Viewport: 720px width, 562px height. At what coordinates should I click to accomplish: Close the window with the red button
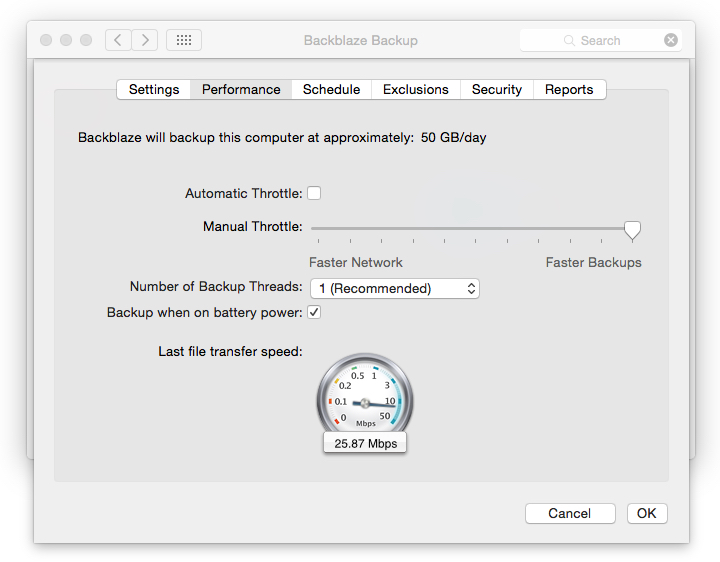click(x=46, y=40)
